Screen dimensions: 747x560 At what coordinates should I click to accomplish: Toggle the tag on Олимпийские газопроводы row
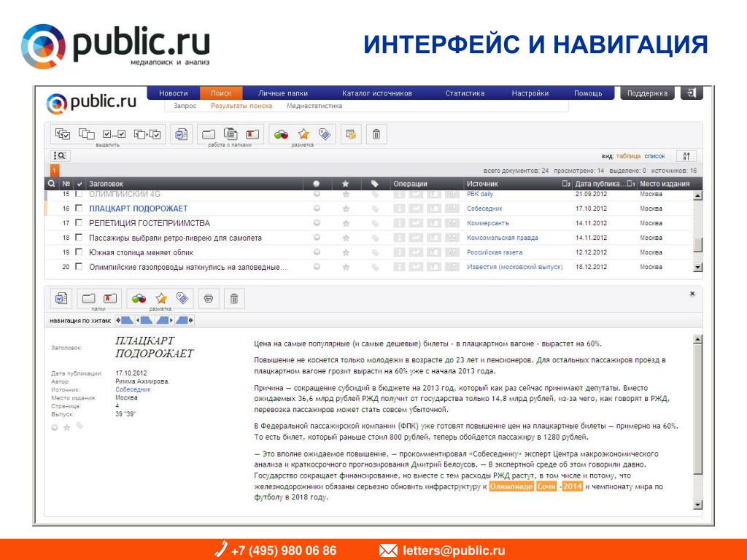pos(376,267)
